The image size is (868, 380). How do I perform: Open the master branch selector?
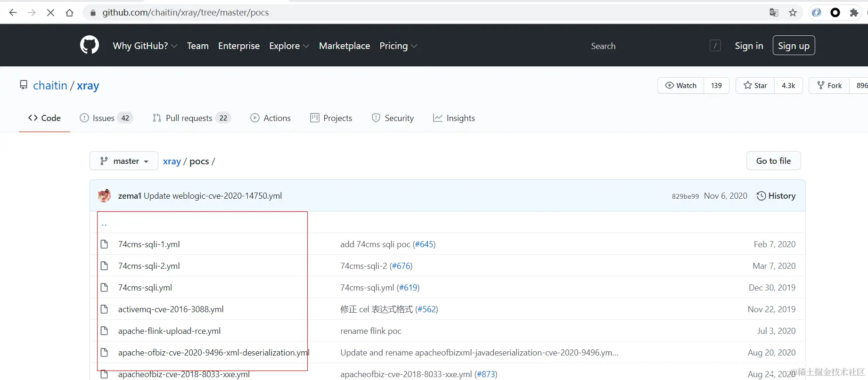(124, 161)
